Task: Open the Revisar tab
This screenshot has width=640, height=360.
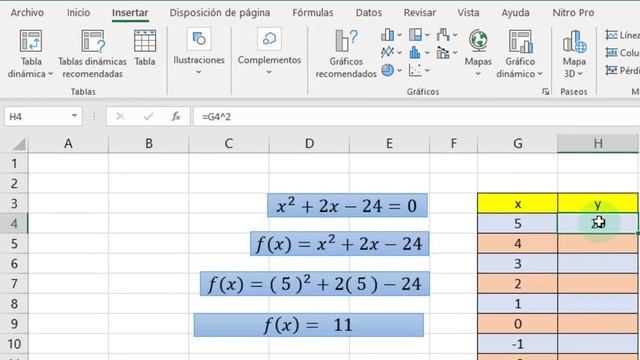Action: coord(420,13)
